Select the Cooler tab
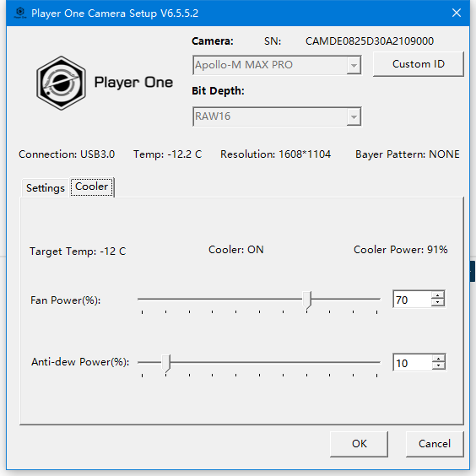Screen dimensions: 476x476 pyautogui.click(x=92, y=187)
